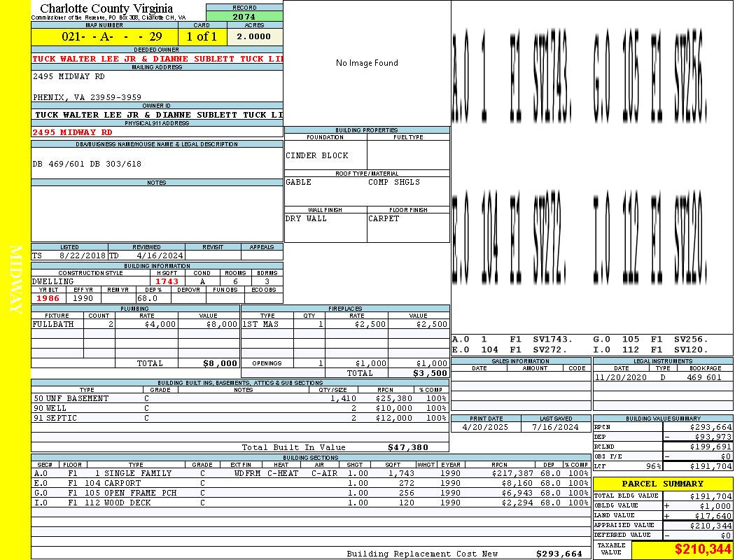The width and height of the screenshot is (735, 560).
Task: Click sketch legend entry I.O 112 F1 SV120.
Action: (650, 350)
